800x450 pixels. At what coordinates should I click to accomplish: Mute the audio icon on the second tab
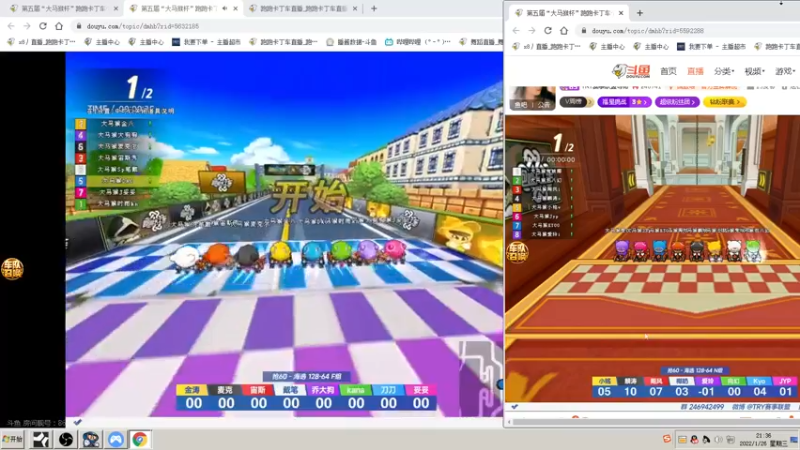224,8
